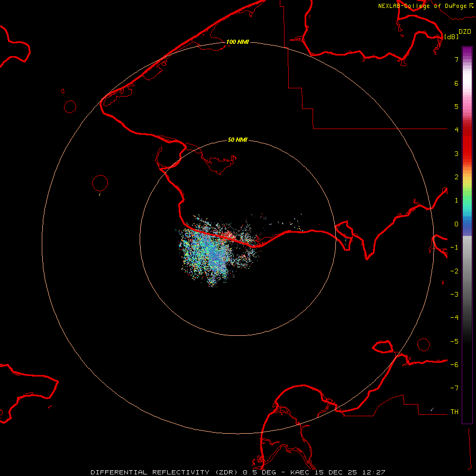Click the 3 dB label on the color scale

(456, 153)
